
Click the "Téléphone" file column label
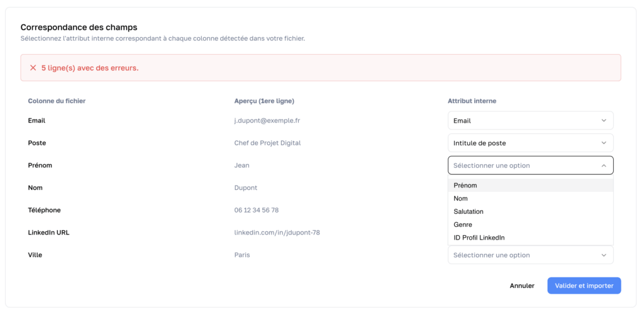[44, 210]
